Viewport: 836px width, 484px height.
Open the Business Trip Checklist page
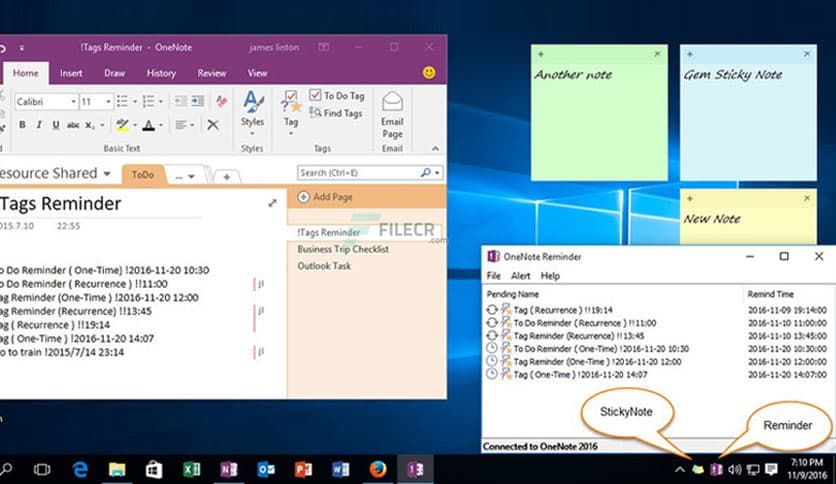(x=343, y=249)
